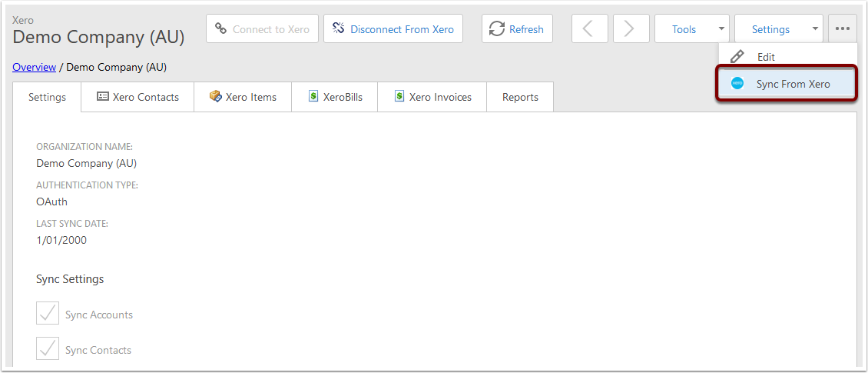Open the Reports tab
The width and height of the screenshot is (868, 373).
pos(520,97)
